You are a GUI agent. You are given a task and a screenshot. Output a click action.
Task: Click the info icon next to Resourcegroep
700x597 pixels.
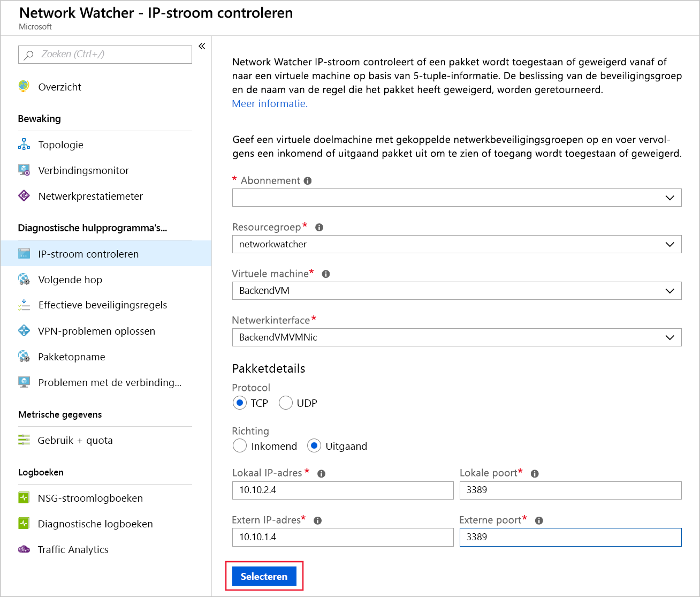(319, 228)
